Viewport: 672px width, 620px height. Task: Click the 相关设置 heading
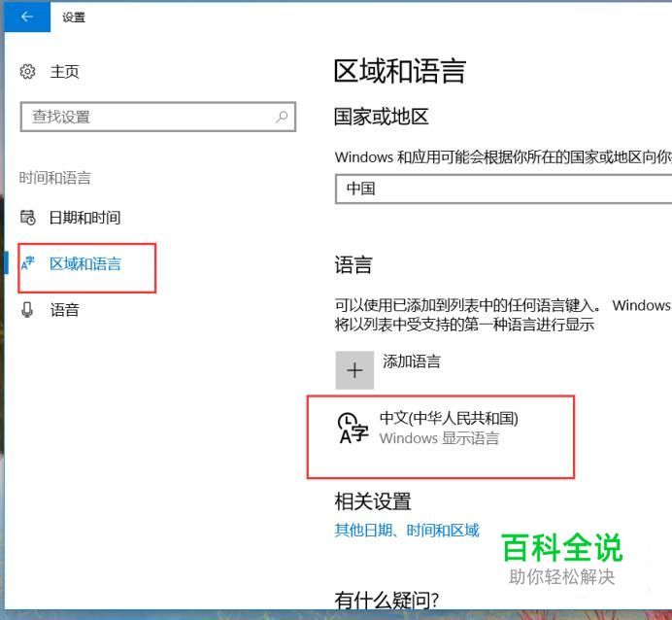pyautogui.click(x=373, y=501)
